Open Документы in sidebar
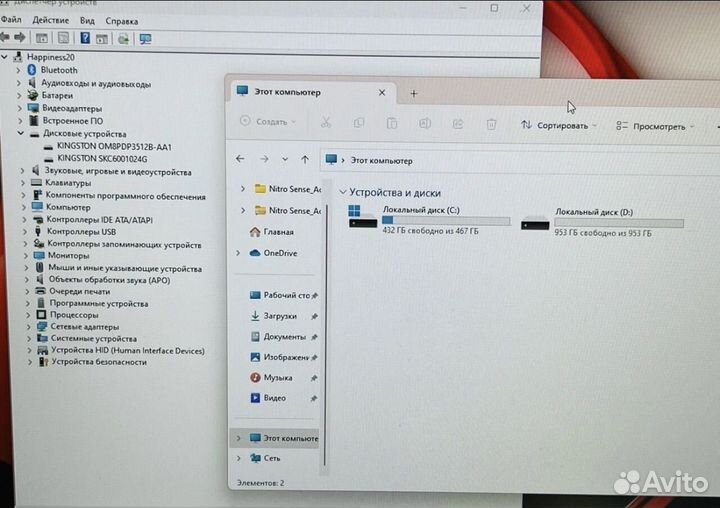 pyautogui.click(x=278, y=337)
